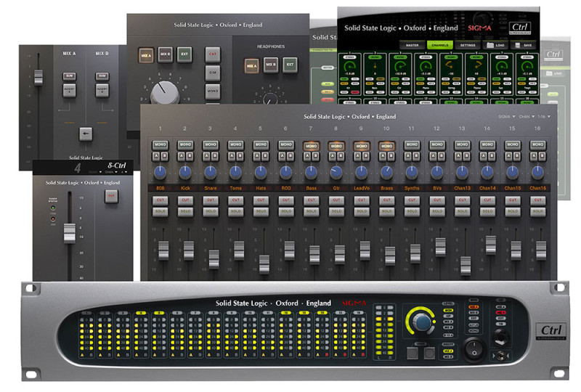
Task: Click the δ-Ctrl plugin fader cap
Action: (x=69, y=233)
